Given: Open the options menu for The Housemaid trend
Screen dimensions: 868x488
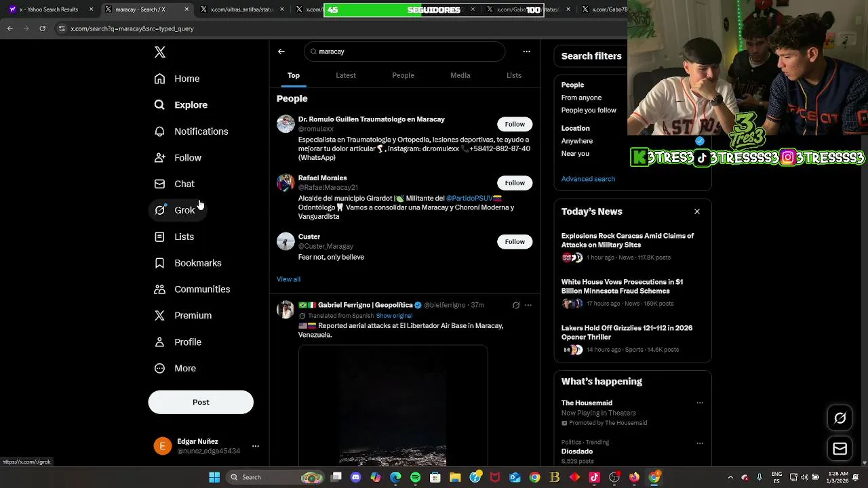Looking at the screenshot, I should point(700,403).
